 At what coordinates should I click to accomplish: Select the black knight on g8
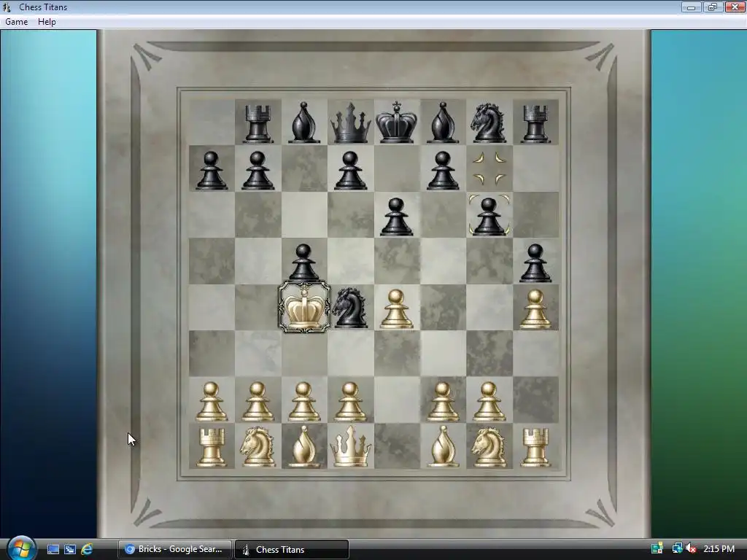(488, 123)
